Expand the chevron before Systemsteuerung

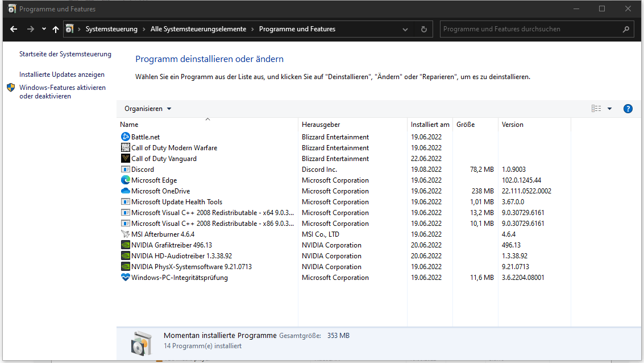tap(79, 29)
